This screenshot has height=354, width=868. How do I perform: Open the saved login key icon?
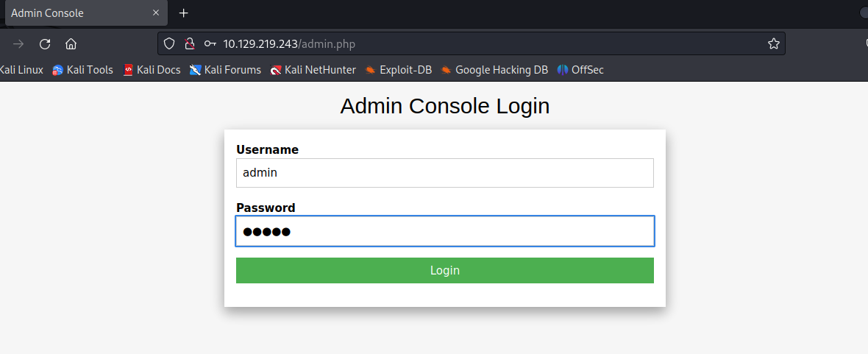click(x=210, y=44)
